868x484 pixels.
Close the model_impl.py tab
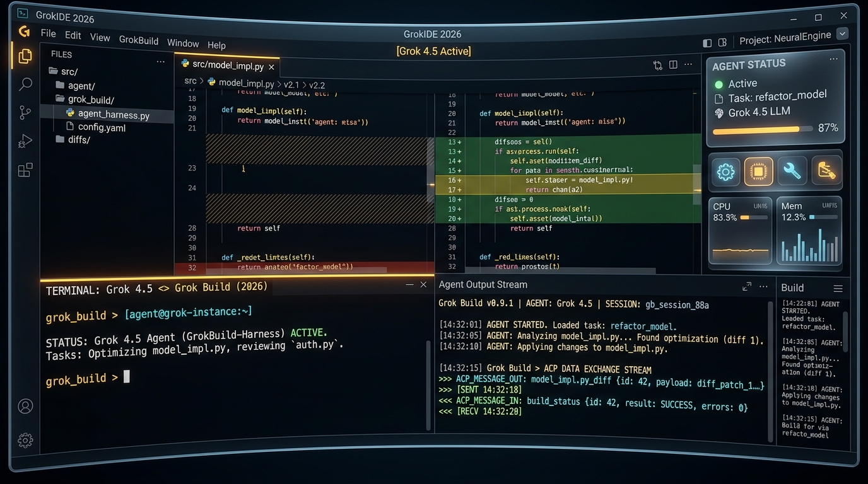[x=272, y=67]
